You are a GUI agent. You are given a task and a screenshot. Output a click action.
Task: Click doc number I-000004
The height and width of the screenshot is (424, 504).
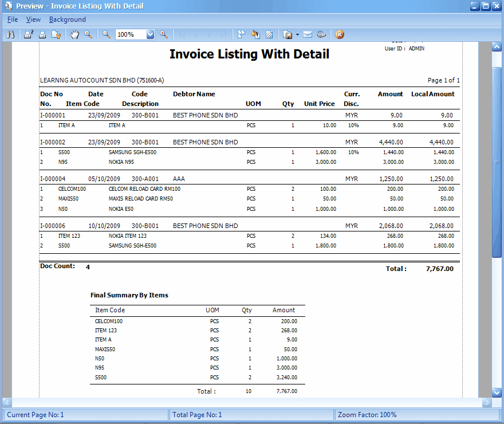(x=53, y=179)
